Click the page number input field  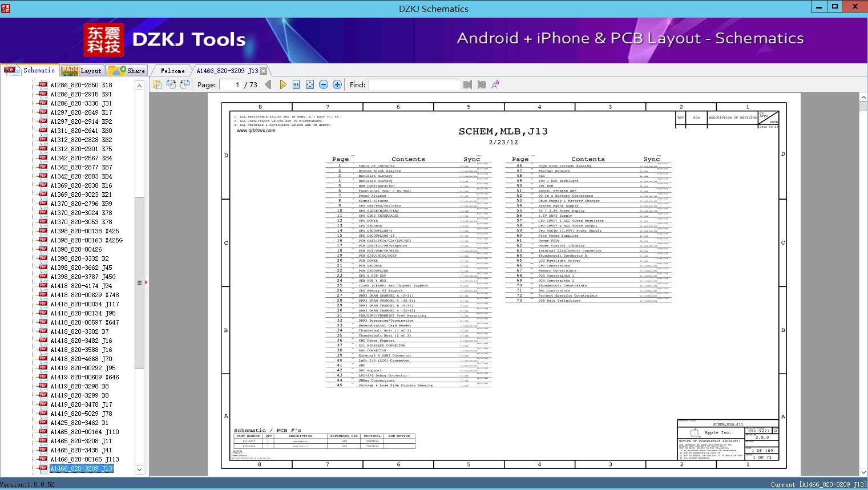pos(231,84)
